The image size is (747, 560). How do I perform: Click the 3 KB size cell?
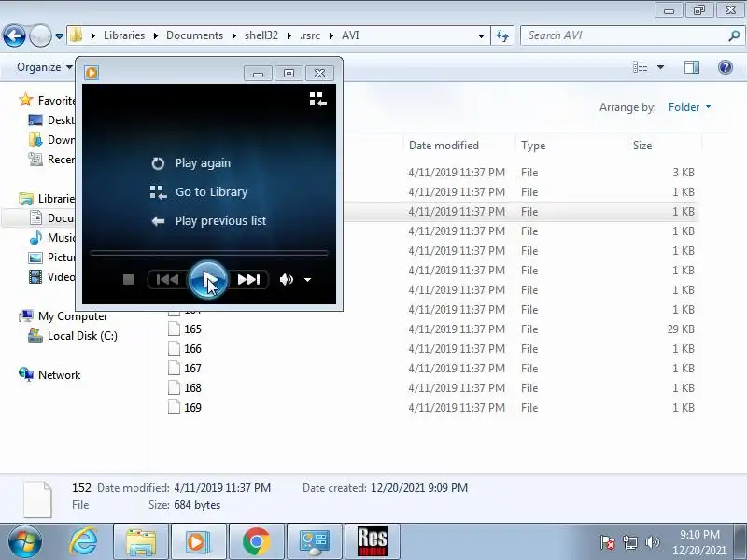pos(684,173)
